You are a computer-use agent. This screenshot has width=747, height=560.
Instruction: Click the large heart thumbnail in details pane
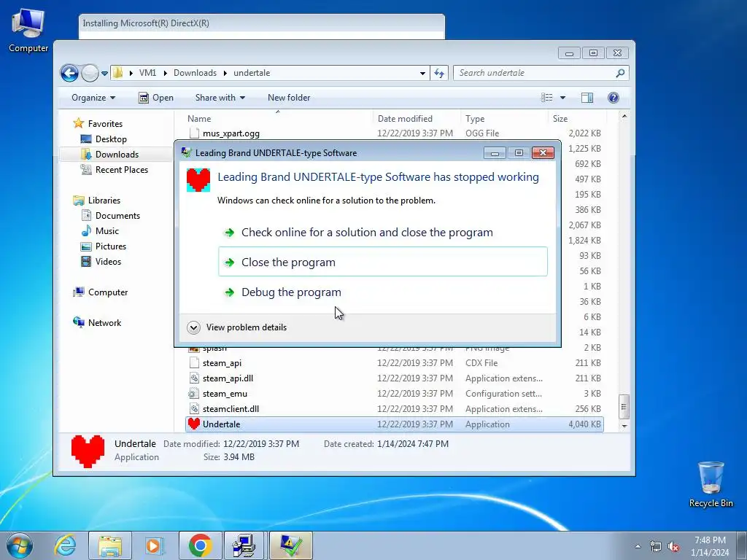tap(88, 451)
